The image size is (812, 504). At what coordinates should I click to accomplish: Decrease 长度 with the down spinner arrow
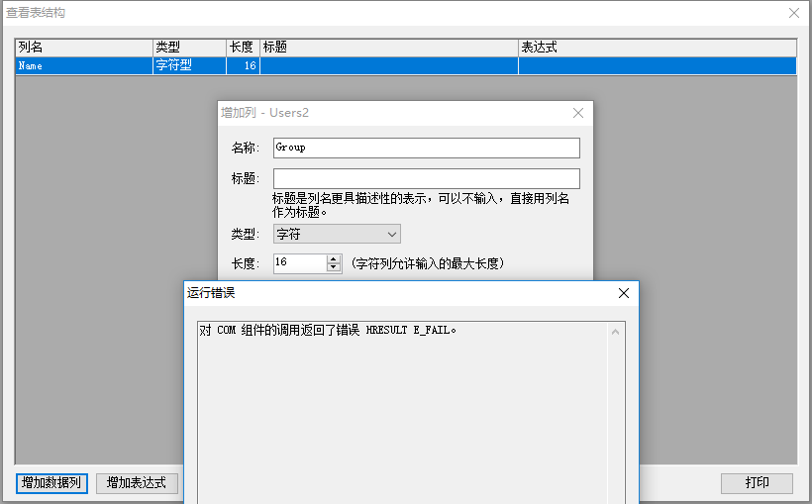334,267
